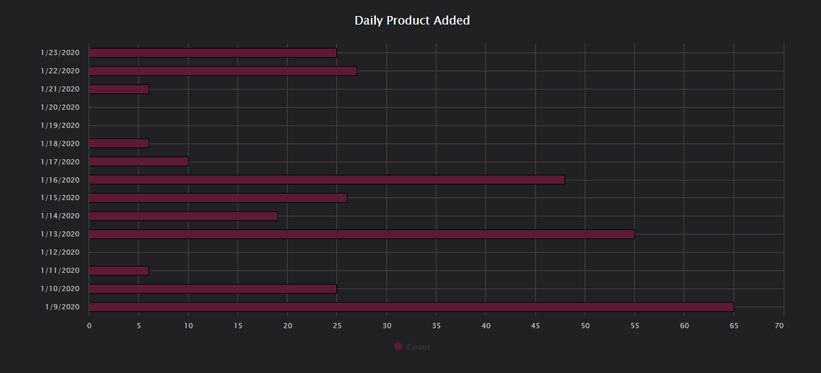Click the Daily Product Added title
821x373 pixels.
[412, 20]
